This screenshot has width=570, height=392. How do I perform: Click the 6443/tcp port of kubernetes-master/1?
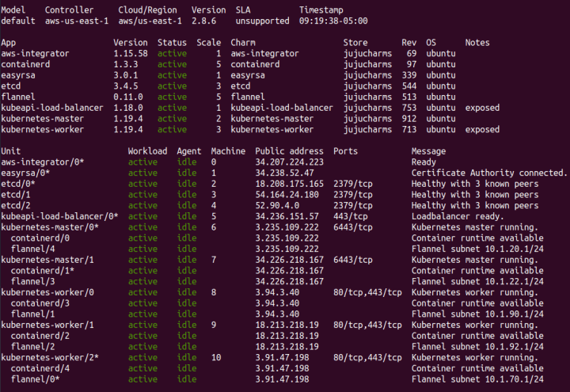[x=353, y=260]
